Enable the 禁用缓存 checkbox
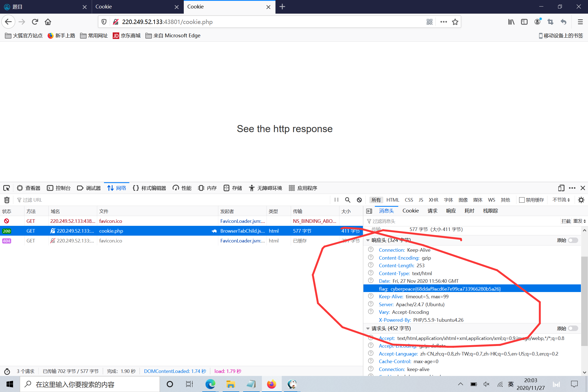Viewport: 588px width, 392px height. (x=522, y=200)
